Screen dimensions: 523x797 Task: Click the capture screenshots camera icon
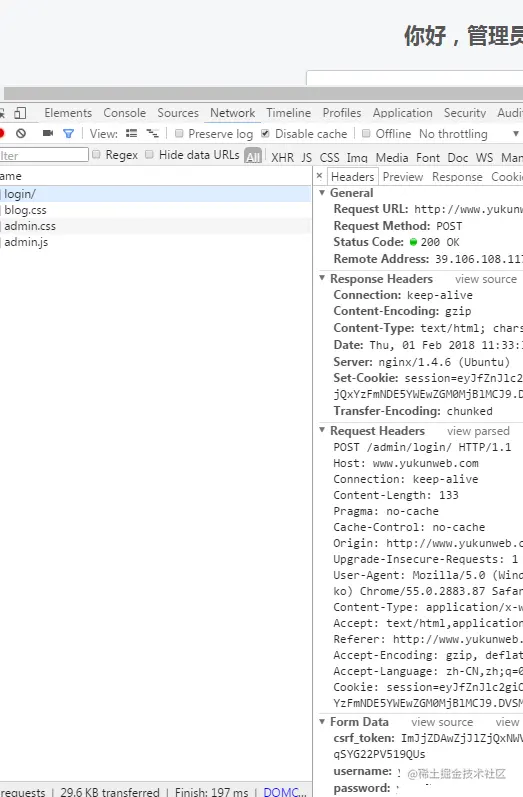click(48, 133)
